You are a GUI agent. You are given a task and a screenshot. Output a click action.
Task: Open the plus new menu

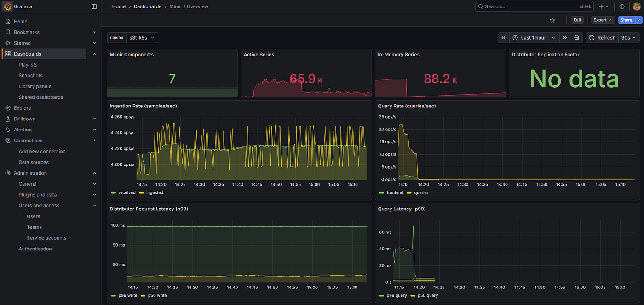(604, 6)
